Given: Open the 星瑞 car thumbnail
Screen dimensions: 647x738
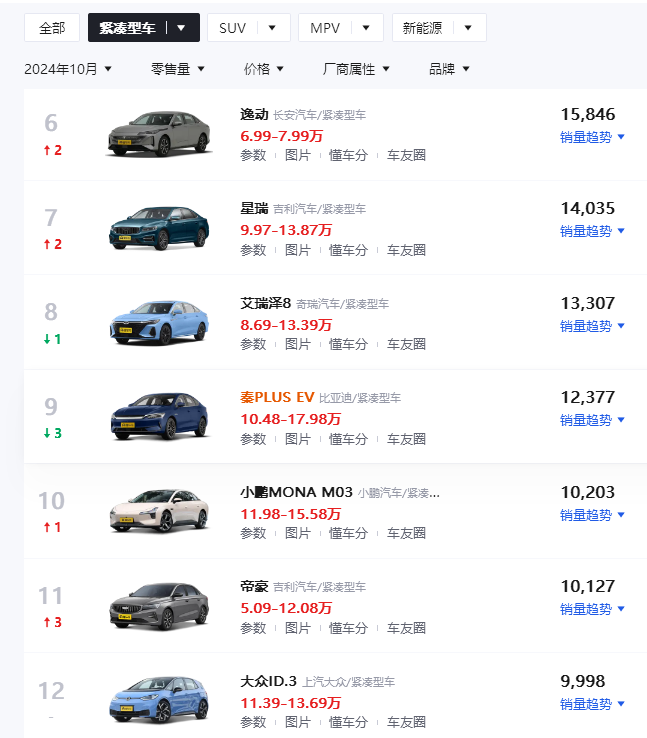Looking at the screenshot, I should (x=159, y=228).
